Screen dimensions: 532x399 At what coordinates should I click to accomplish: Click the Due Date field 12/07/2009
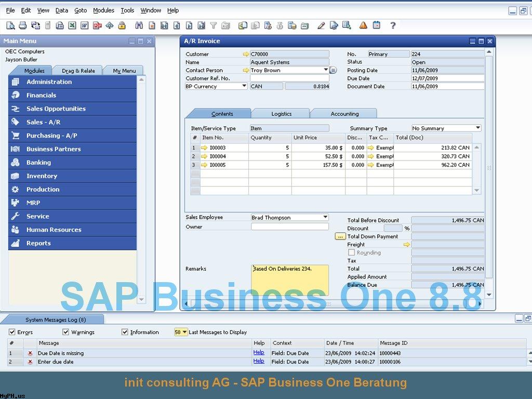[447, 78]
